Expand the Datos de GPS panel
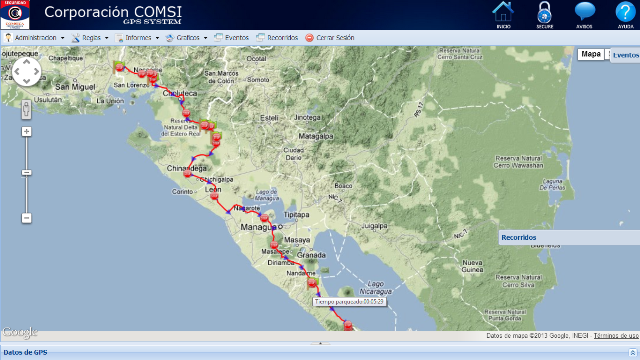This screenshot has height=360, width=640. click(632, 352)
